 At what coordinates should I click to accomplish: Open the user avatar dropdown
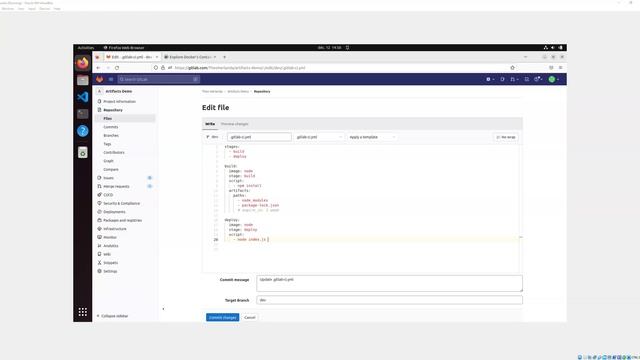pos(553,79)
